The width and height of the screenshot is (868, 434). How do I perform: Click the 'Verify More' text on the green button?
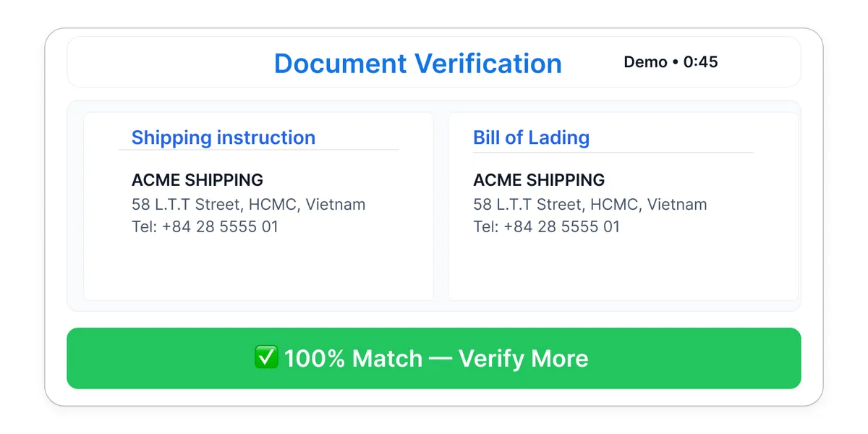(x=523, y=359)
